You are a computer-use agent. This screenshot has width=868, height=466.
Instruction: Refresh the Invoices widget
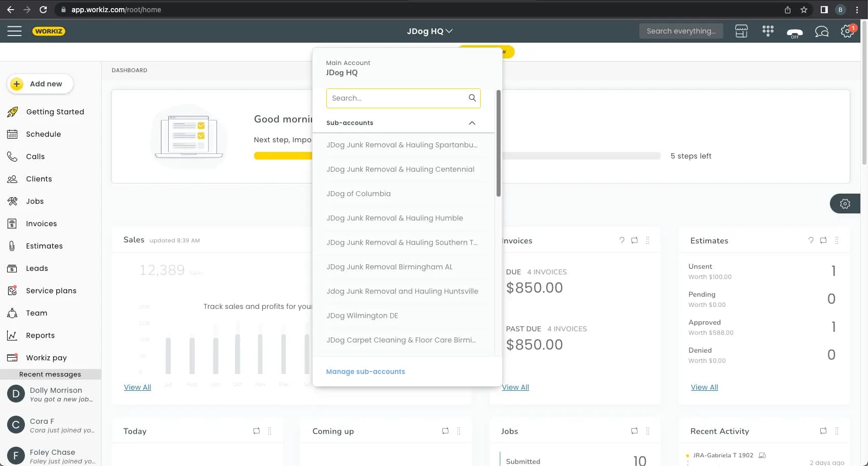coord(634,240)
